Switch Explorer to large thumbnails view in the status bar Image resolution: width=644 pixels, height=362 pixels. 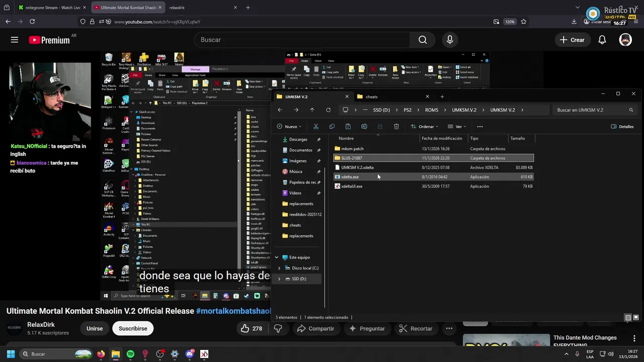[x=636, y=318]
